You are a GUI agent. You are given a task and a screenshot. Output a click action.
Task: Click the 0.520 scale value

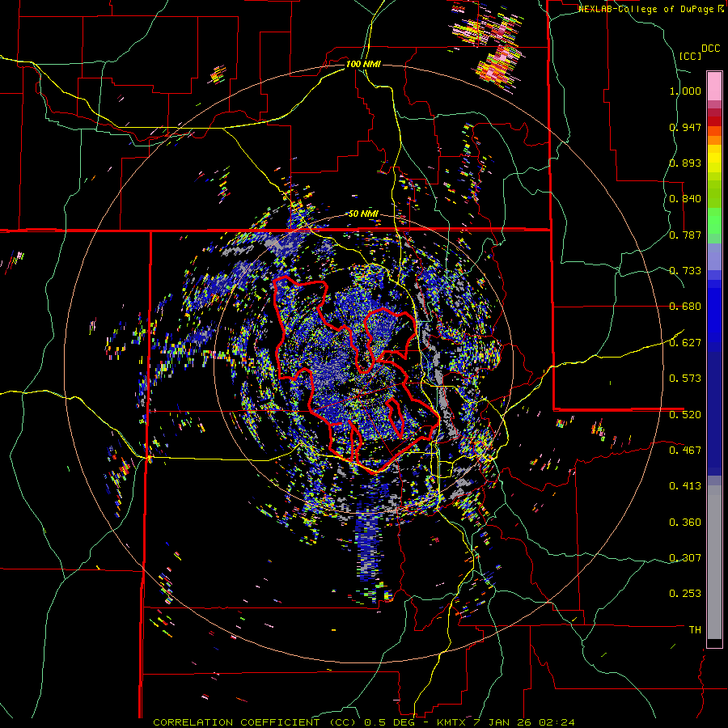[x=685, y=414]
